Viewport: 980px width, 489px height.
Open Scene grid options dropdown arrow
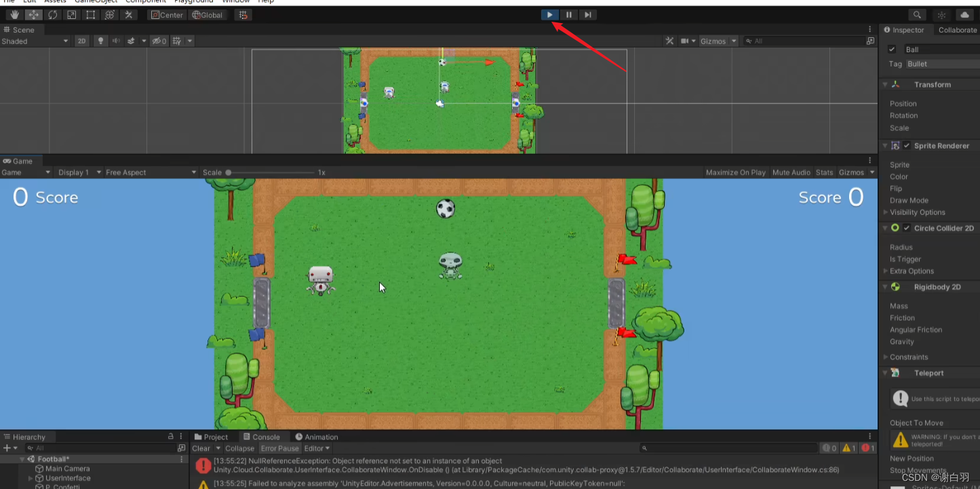pos(190,41)
